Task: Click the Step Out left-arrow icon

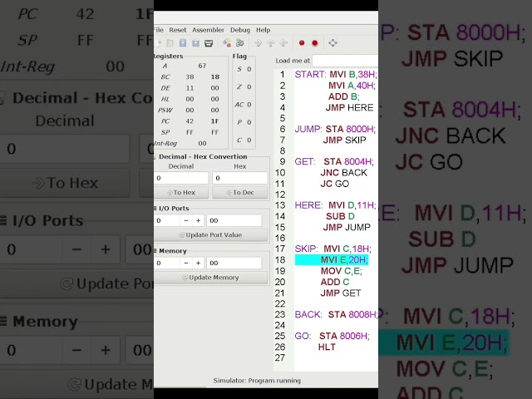Action: tap(283, 43)
